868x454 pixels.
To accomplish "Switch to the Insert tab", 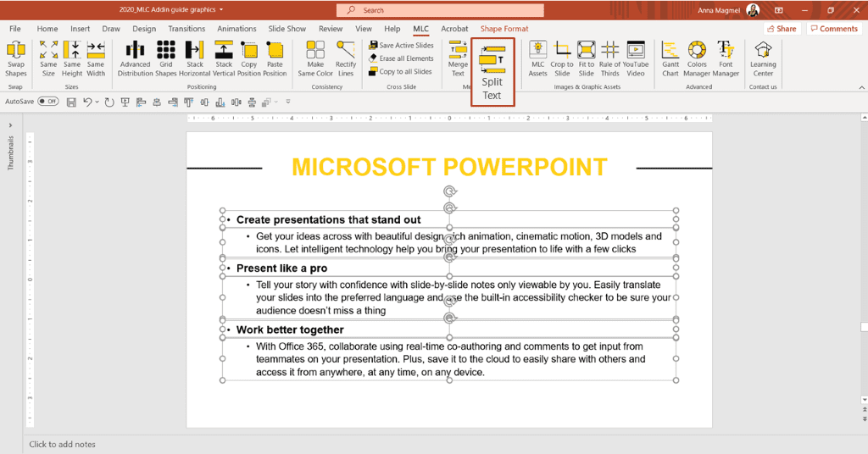I will click(x=81, y=29).
